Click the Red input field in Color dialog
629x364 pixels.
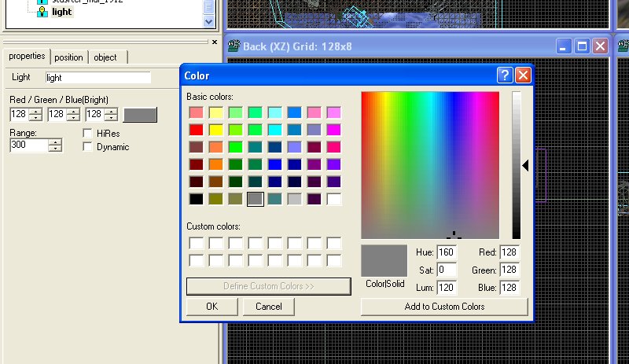pyautogui.click(x=509, y=252)
